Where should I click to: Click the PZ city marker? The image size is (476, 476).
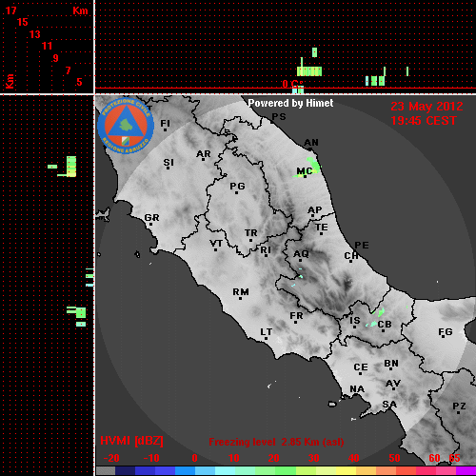[x=459, y=412]
